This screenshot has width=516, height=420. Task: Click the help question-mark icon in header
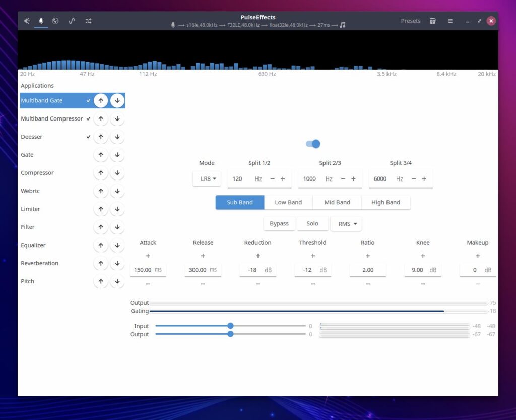tap(433, 21)
